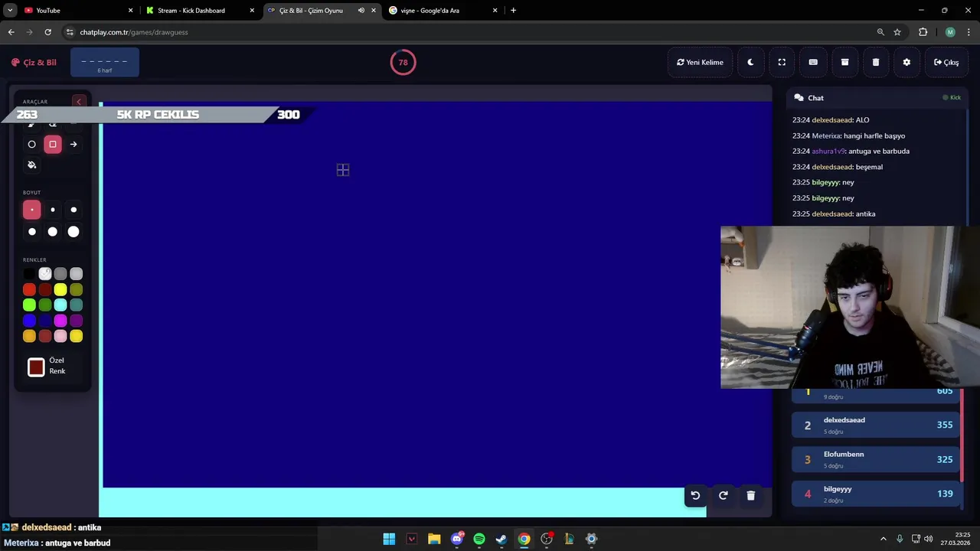Screen dimensions: 980x551
Task: Choose the middle brush size in bottom row
Action: pyautogui.click(x=53, y=231)
